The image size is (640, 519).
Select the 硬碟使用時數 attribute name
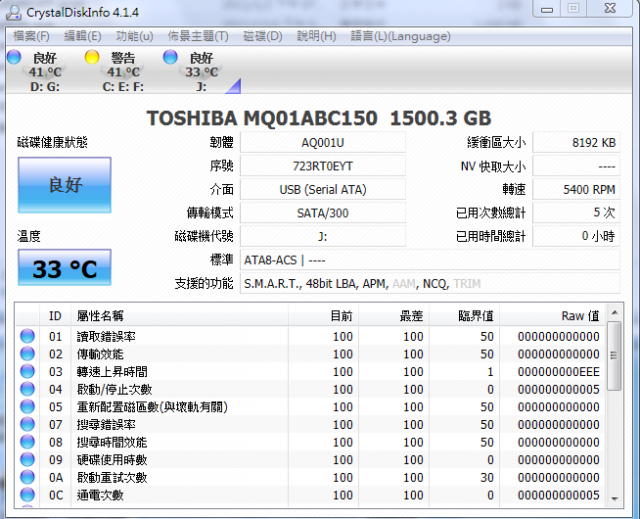click(x=112, y=459)
